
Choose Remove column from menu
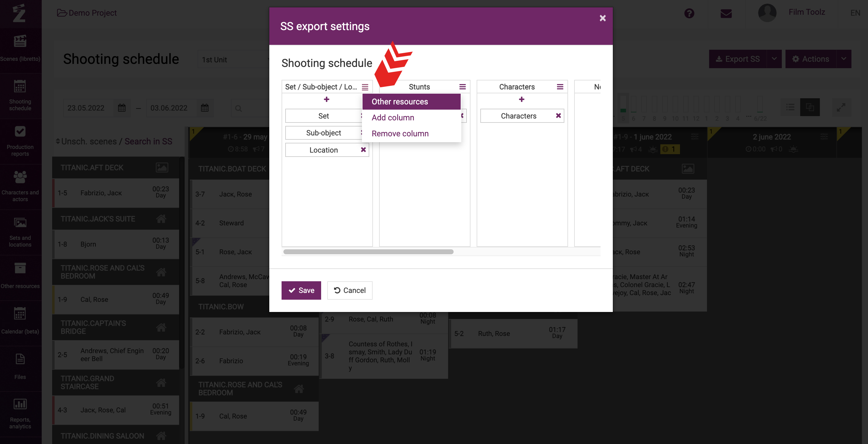[x=411, y=133]
